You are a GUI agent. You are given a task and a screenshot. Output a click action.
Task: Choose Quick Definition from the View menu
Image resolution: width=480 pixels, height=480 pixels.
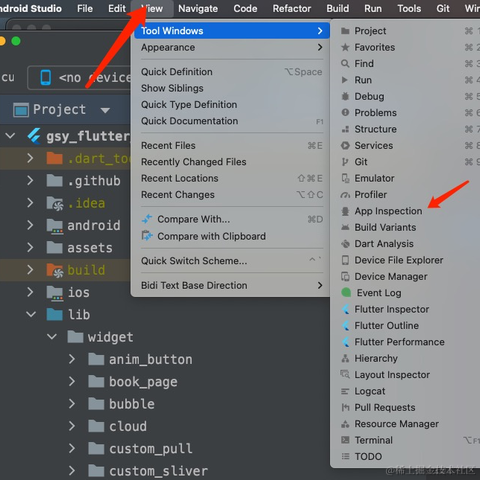[x=232, y=72]
